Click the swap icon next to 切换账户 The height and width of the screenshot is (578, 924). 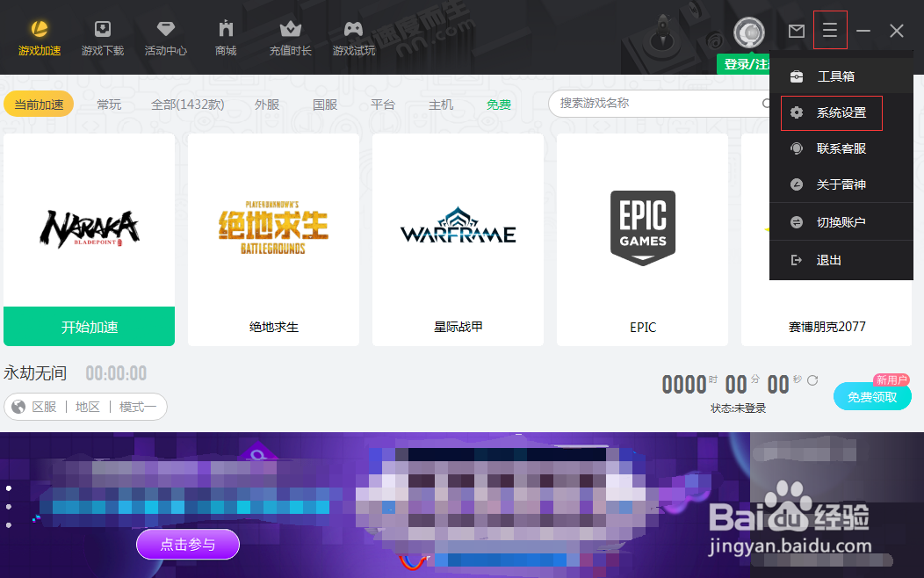click(x=797, y=222)
